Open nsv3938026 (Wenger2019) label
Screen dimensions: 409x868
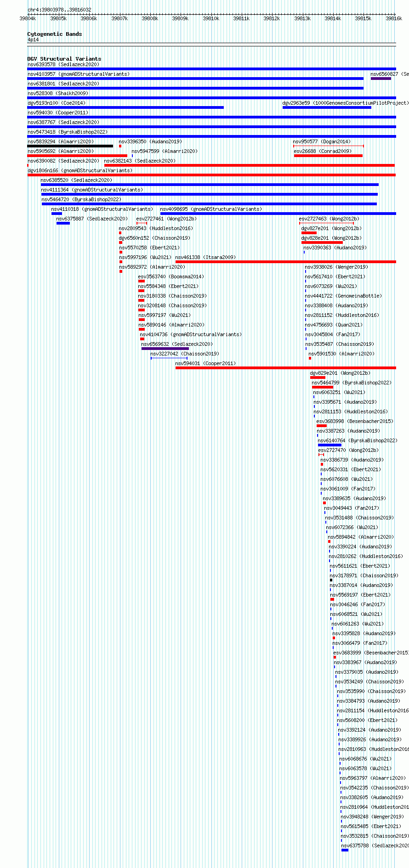(x=336, y=267)
